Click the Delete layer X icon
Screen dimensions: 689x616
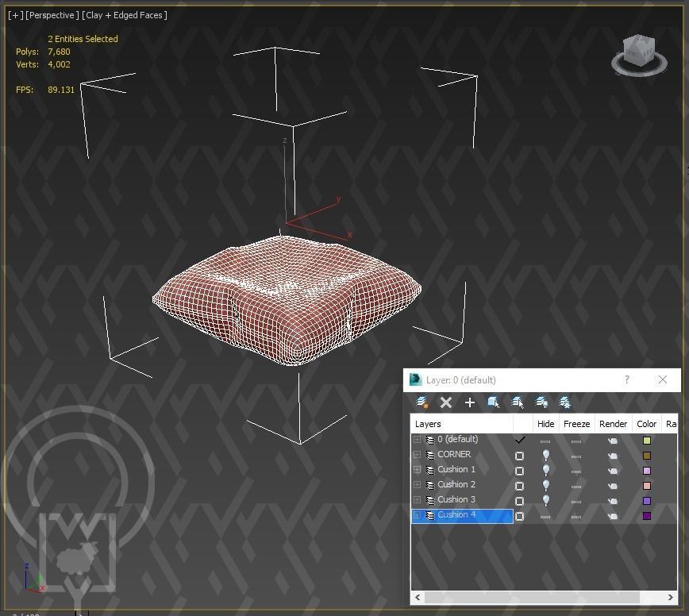(x=445, y=402)
